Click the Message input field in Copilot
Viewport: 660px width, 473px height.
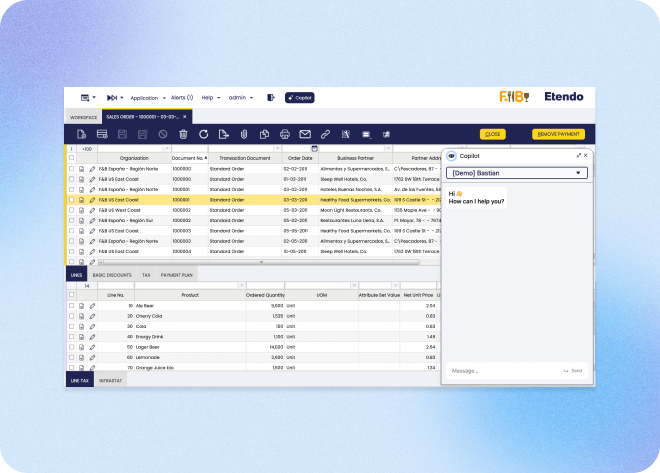(x=500, y=371)
